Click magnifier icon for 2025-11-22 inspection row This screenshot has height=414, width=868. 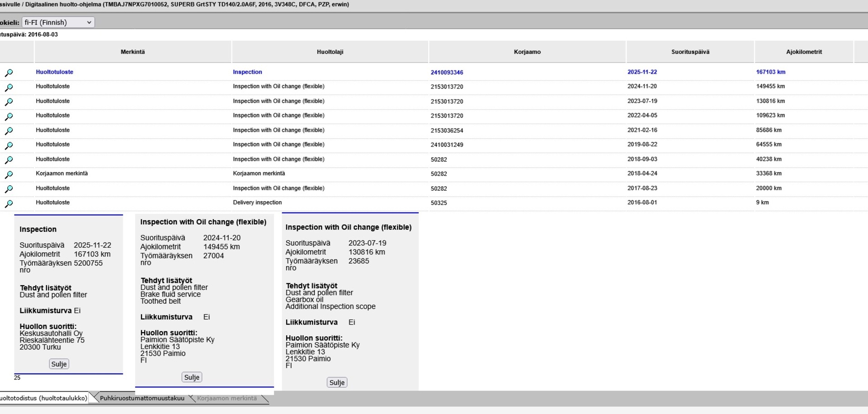pyautogui.click(x=9, y=73)
